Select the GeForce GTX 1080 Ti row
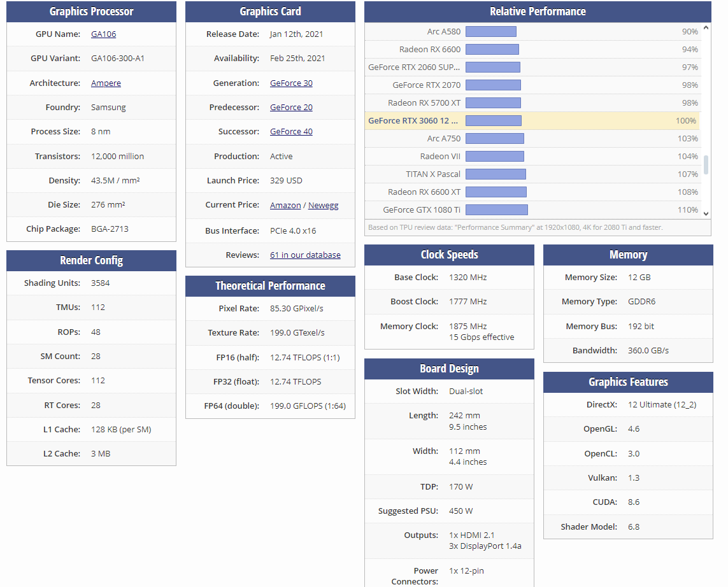This screenshot has width=728, height=587. [x=532, y=209]
